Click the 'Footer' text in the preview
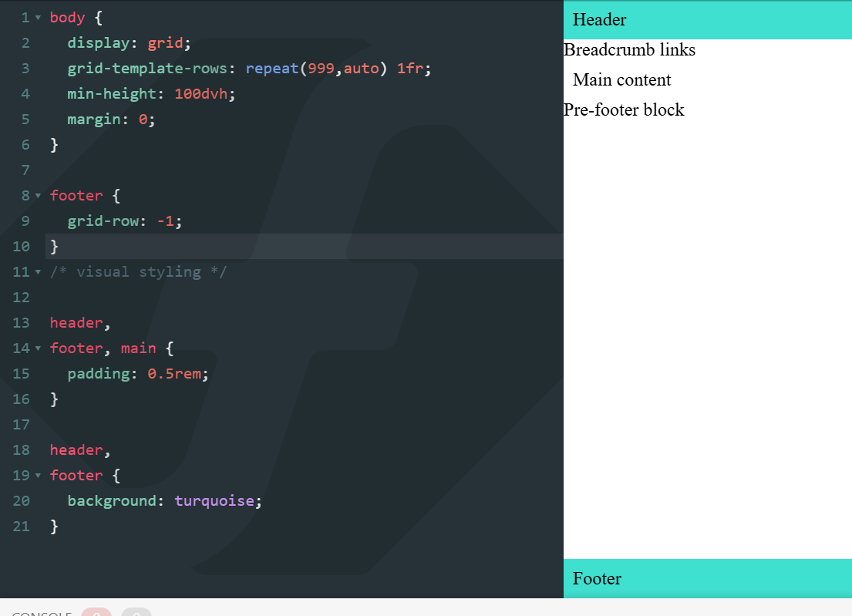 pyautogui.click(x=597, y=578)
